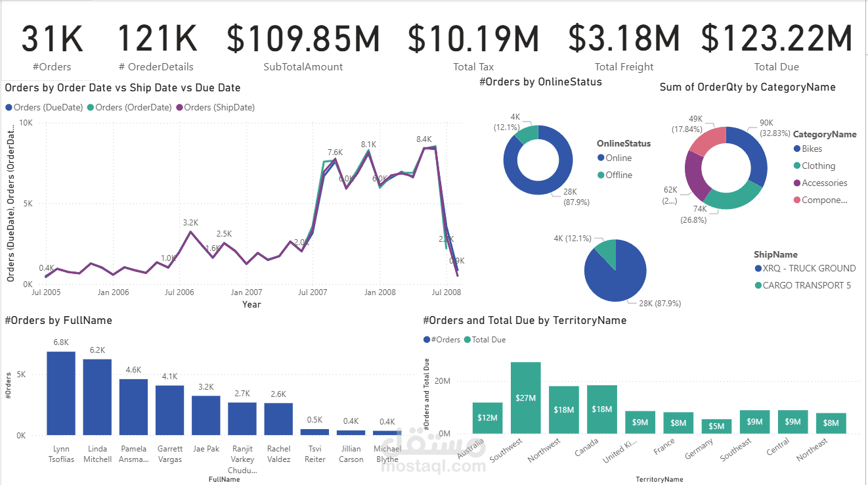
Task: Click the Australia $12M bar
Action: pos(487,418)
